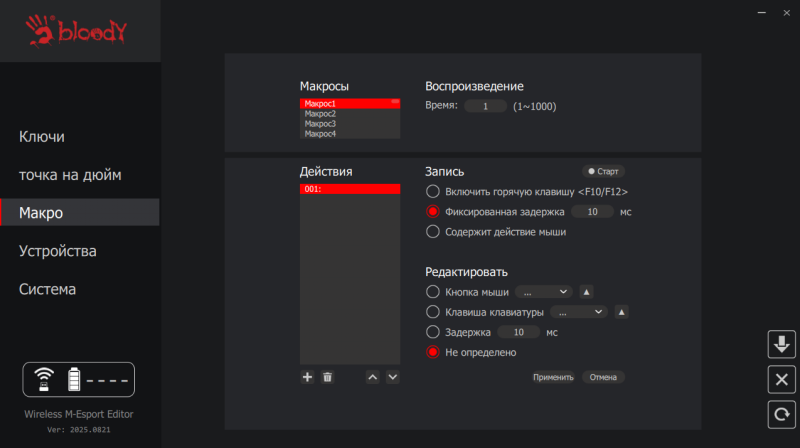Screen dimensions: 800x448
Task: Enable the Содержит действие мыши option
Action: [x=433, y=231]
